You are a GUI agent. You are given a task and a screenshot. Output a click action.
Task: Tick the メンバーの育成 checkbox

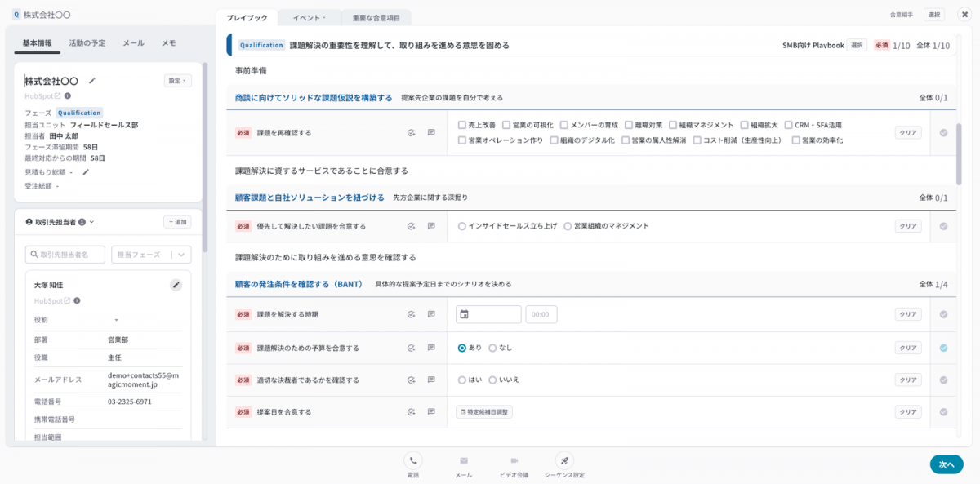[x=564, y=125]
